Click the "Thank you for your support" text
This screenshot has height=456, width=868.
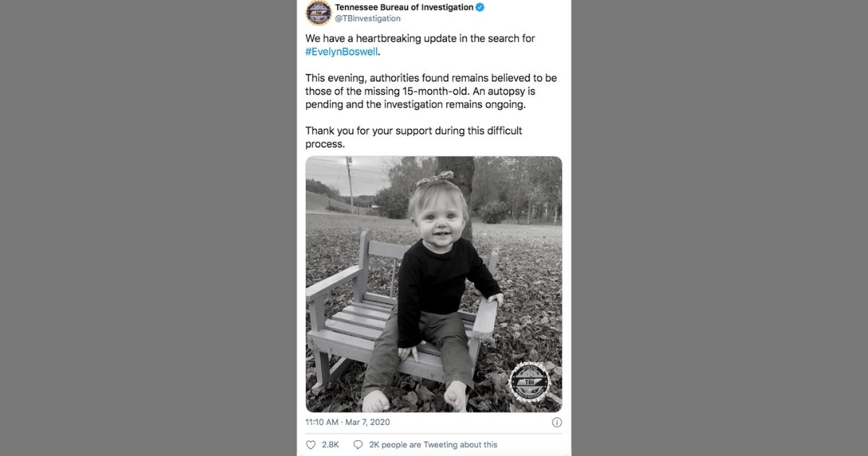pos(413,131)
